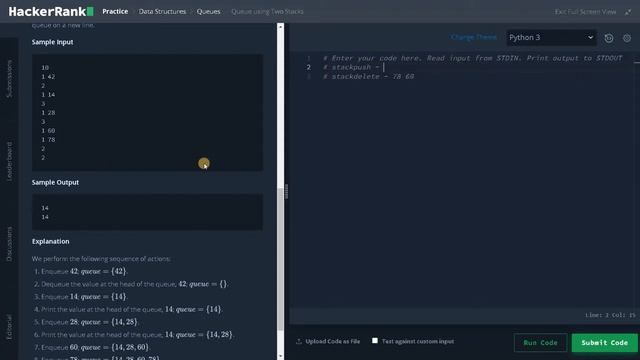Click Upload Code as File link

tap(333, 341)
